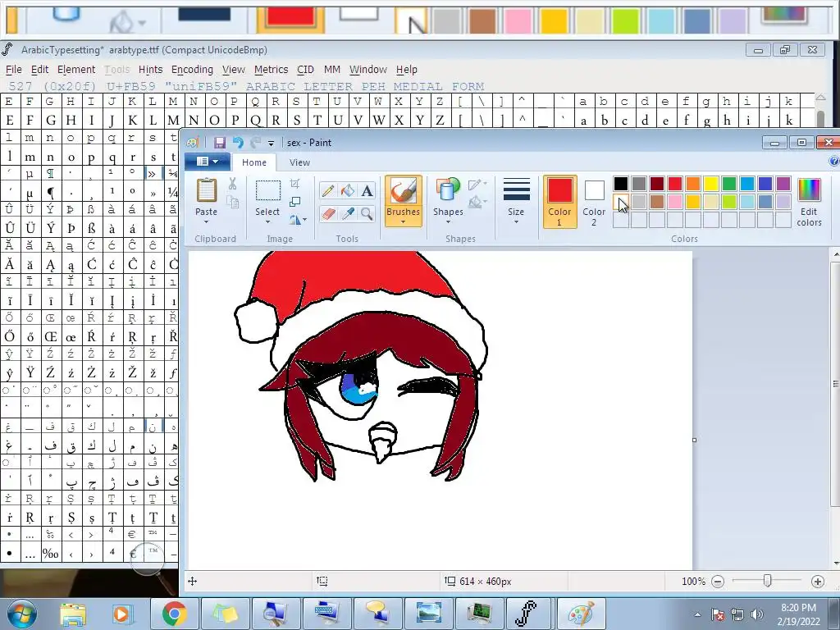Click the FontForge taskbar icon

(x=526, y=614)
